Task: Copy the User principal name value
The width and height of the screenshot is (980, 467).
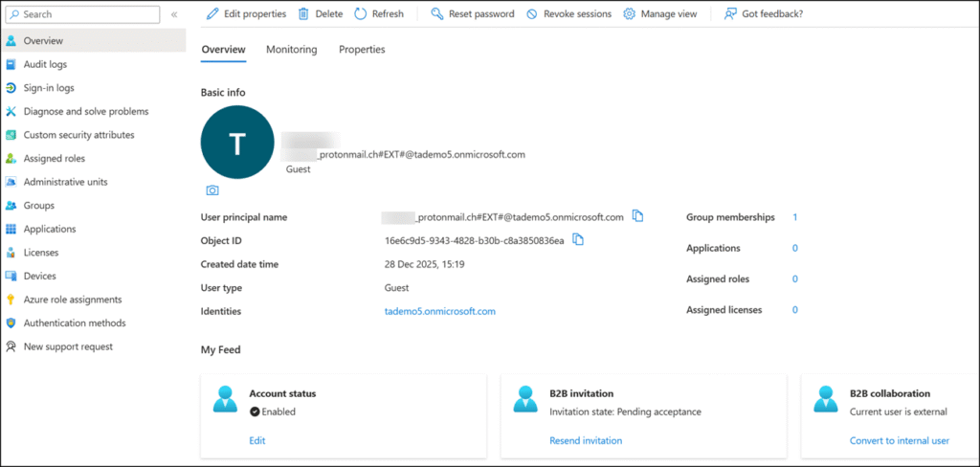Action: pos(638,216)
